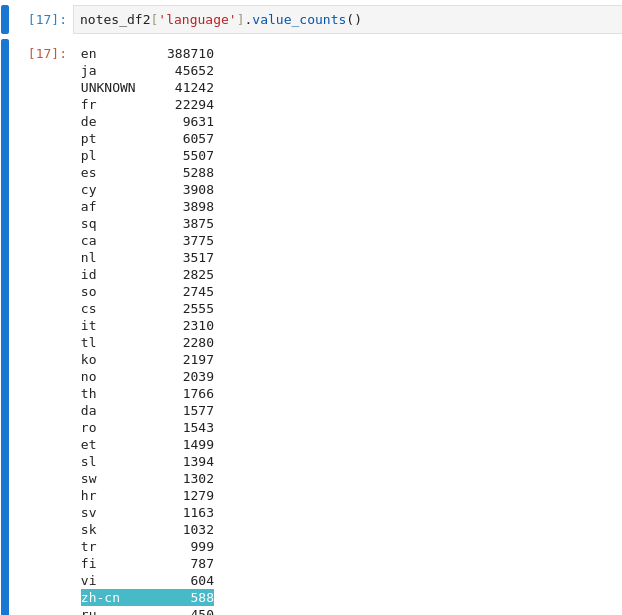The width and height of the screenshot is (622, 615).
Task: Select the count 3898
Action: [x=198, y=207]
